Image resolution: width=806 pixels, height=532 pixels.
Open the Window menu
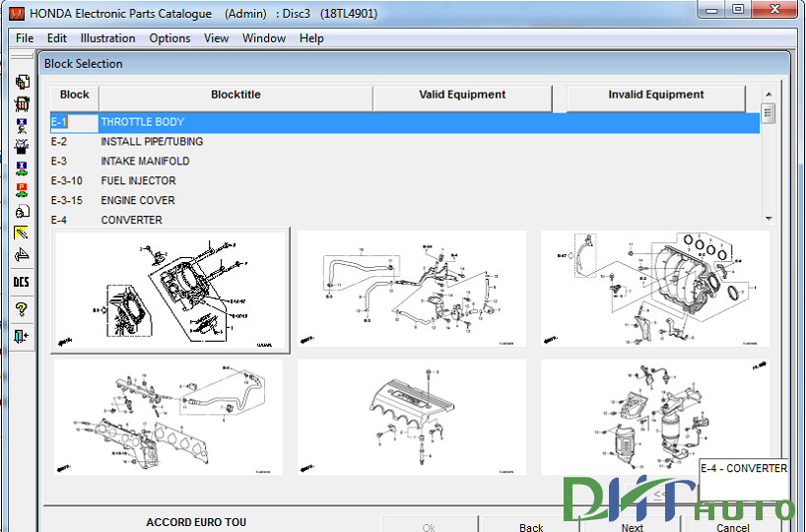[x=264, y=38]
